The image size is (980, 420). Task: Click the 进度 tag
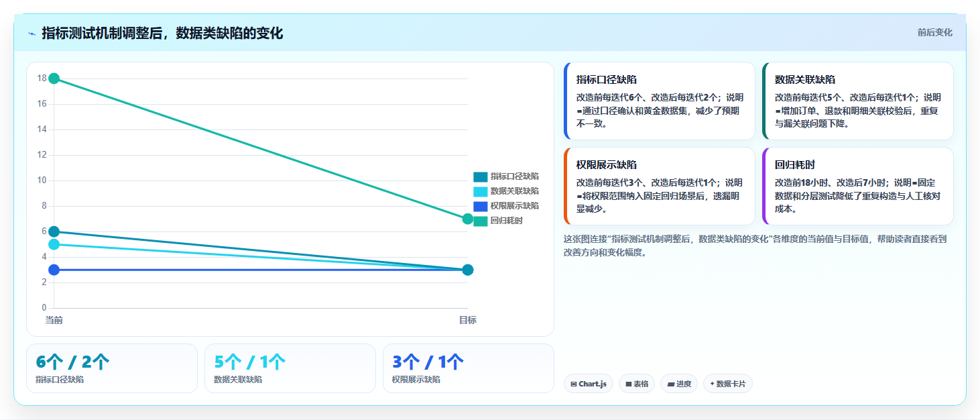[x=679, y=384]
